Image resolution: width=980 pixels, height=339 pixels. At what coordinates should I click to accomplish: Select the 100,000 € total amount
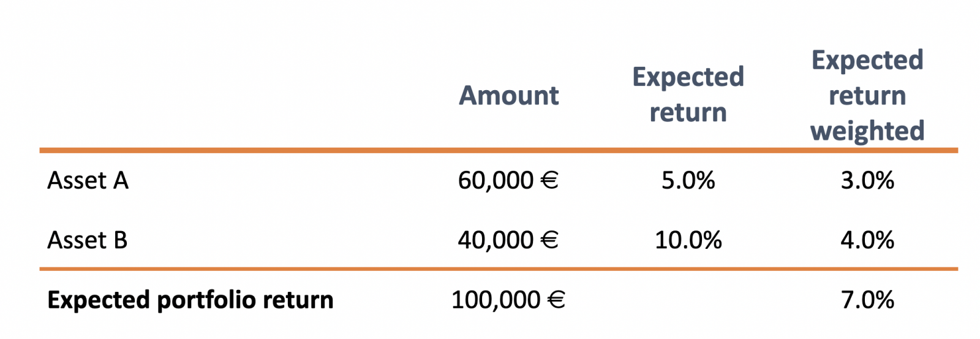508,300
